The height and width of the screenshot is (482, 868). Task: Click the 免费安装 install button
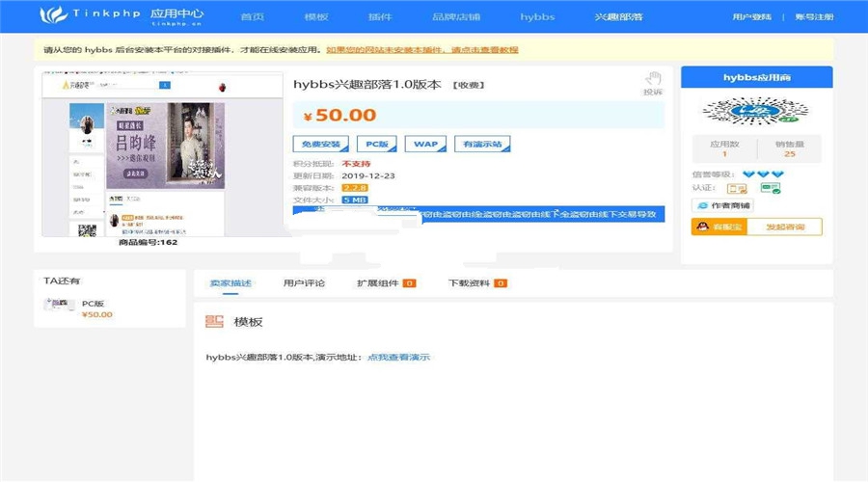click(x=320, y=144)
